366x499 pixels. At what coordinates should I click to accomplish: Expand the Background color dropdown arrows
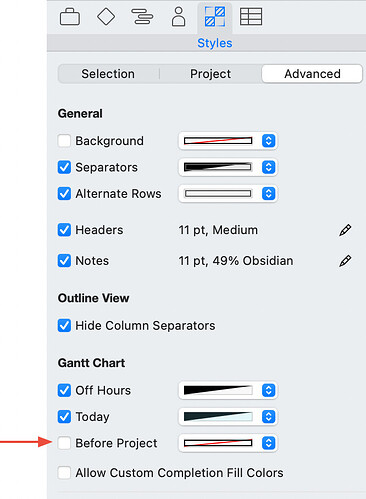coord(269,141)
